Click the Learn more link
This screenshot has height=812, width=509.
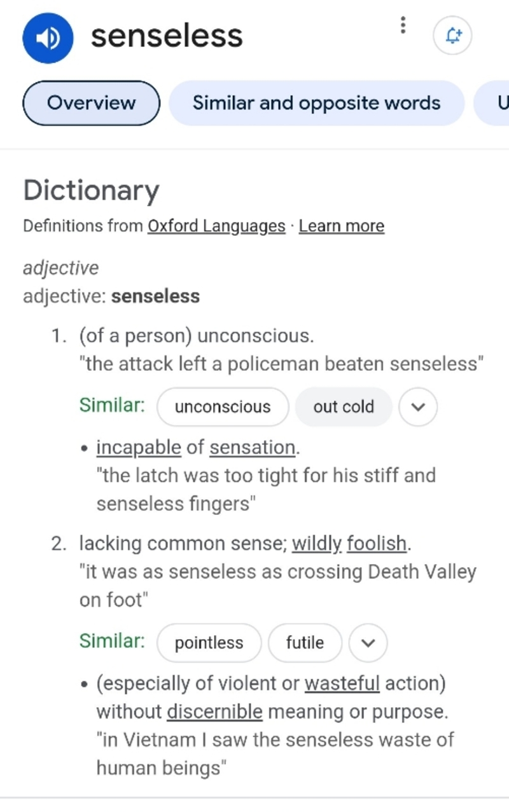coord(342,226)
